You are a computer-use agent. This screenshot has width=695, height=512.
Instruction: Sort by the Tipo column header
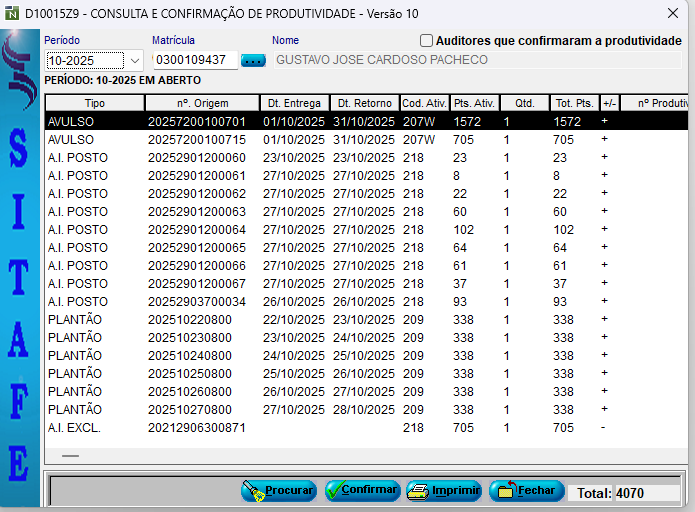point(95,103)
